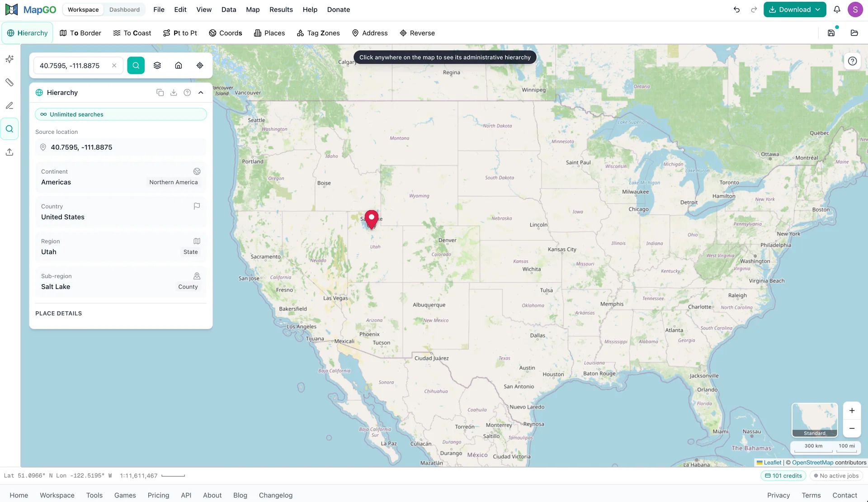Select the To Coast tab
Viewport: 868px width, 502px height.
pos(132,33)
